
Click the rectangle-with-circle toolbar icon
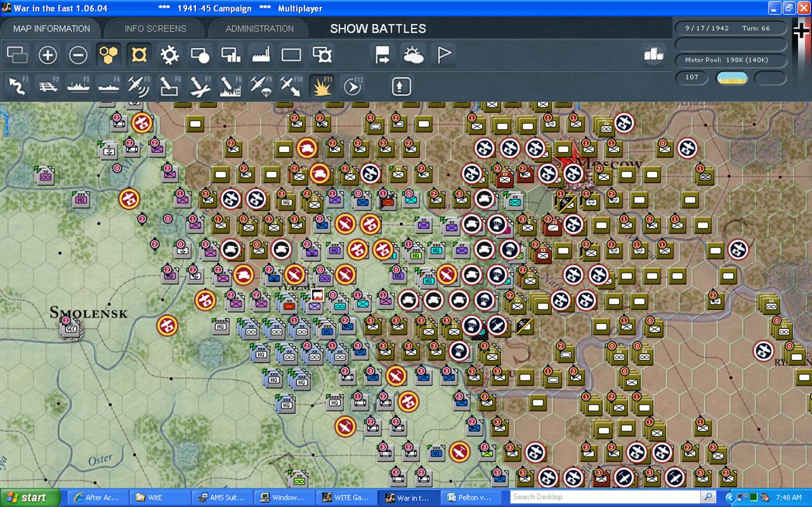tap(200, 56)
